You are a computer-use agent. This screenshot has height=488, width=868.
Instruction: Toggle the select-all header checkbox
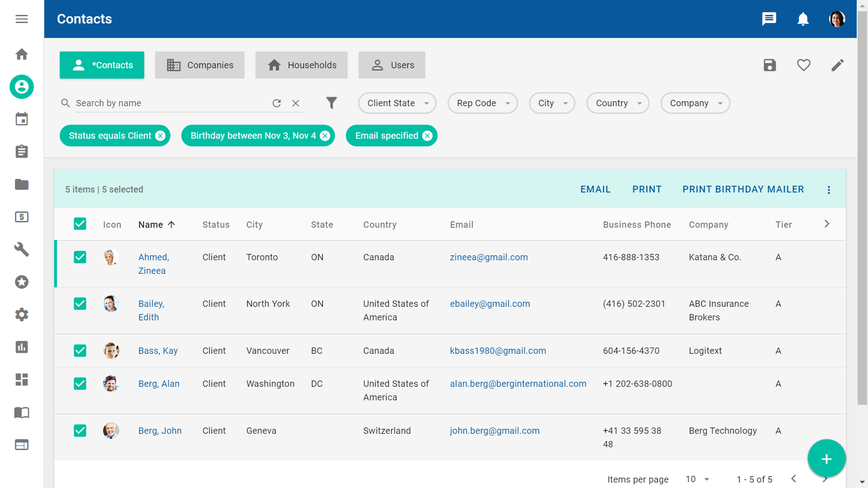pyautogui.click(x=80, y=224)
